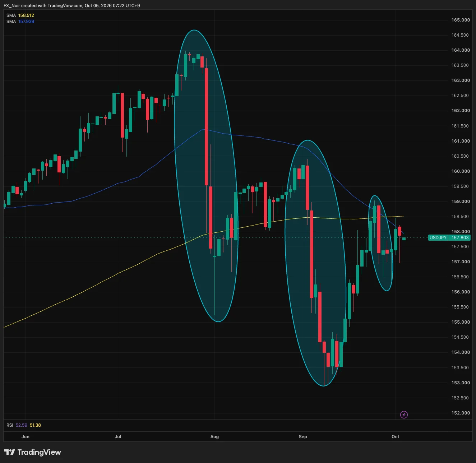Click the 158.500 price axis label
This screenshot has height=463, width=476.
click(x=460, y=217)
